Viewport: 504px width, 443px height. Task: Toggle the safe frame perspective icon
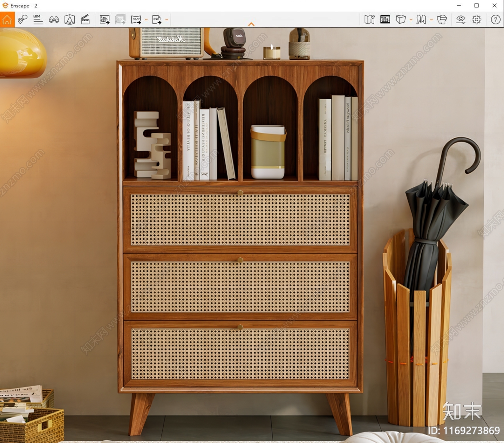(70, 20)
